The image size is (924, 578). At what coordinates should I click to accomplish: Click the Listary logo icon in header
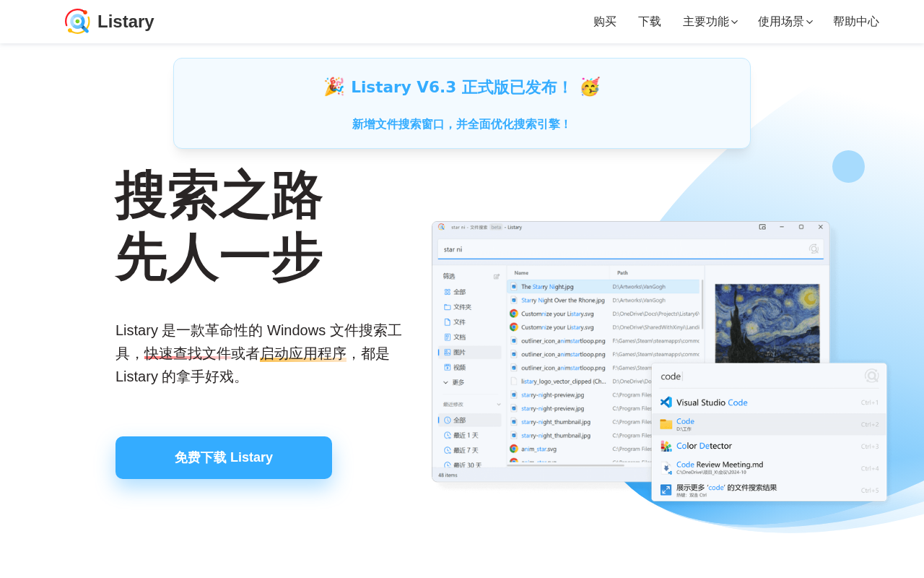[77, 22]
